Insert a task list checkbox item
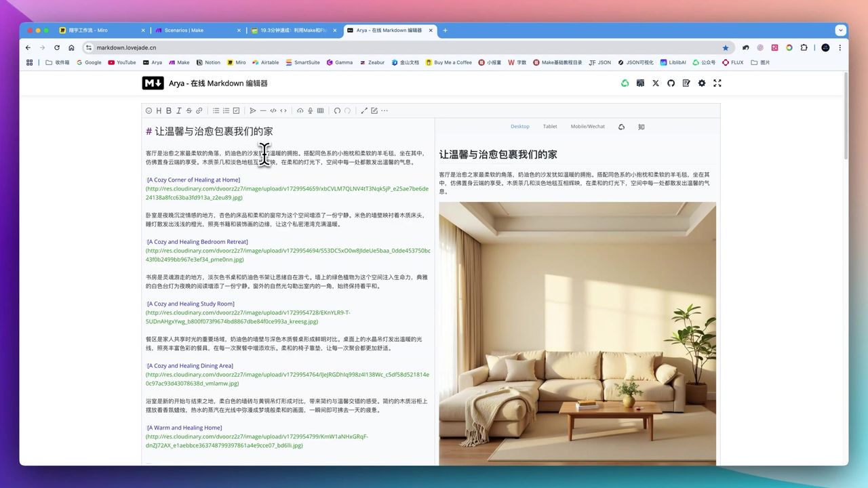The image size is (868, 488). click(236, 110)
